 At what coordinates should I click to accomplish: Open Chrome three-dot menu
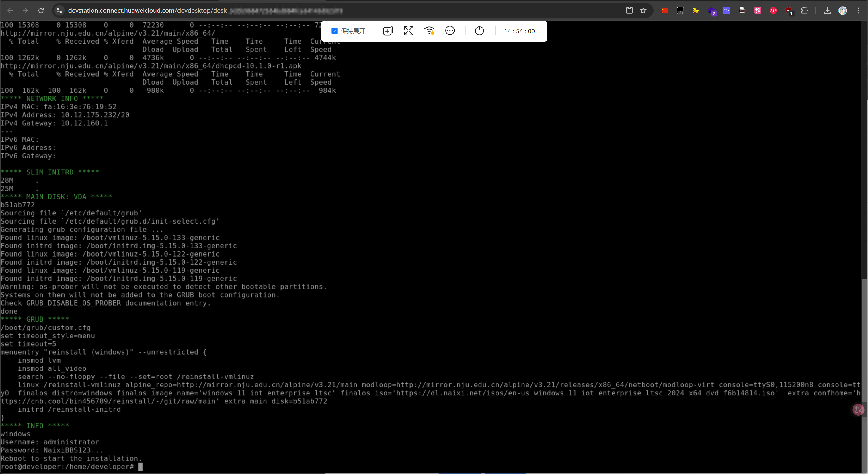pyautogui.click(x=858, y=10)
